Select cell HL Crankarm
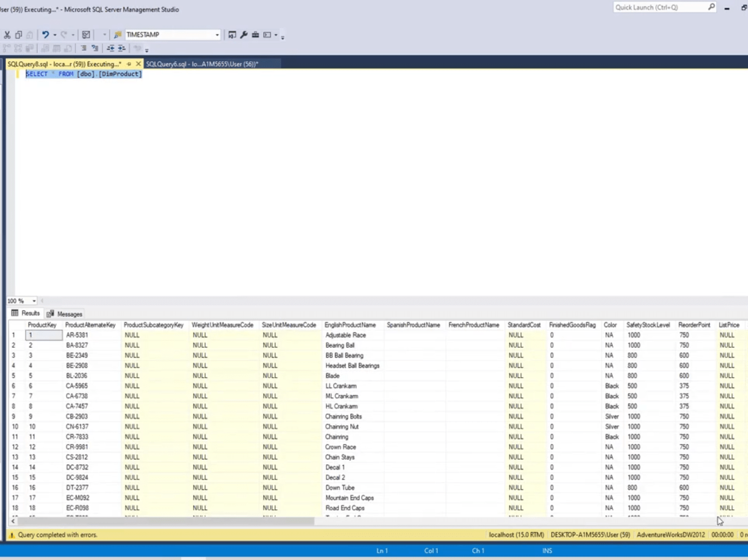 353,407
